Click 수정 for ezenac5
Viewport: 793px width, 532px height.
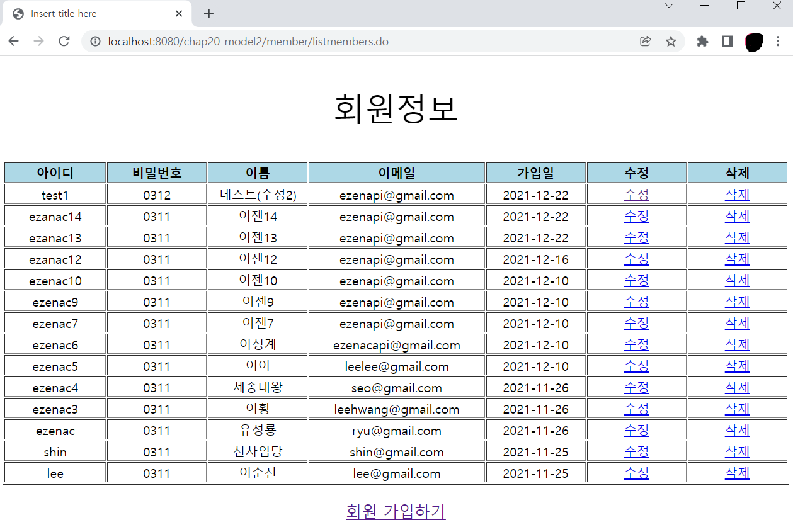pyautogui.click(x=637, y=366)
